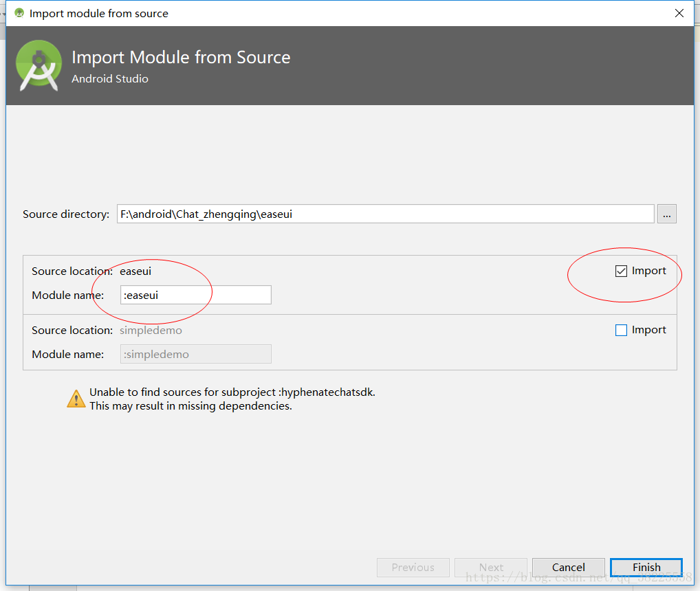Click the :easeui module name field
This screenshot has height=591, width=700.
(x=195, y=295)
